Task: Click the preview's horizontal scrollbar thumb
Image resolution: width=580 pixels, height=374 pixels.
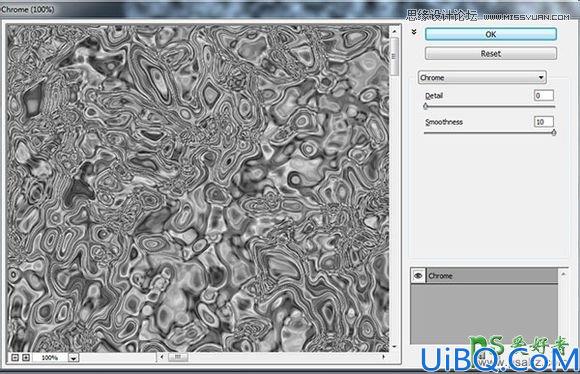Action: coord(178,357)
